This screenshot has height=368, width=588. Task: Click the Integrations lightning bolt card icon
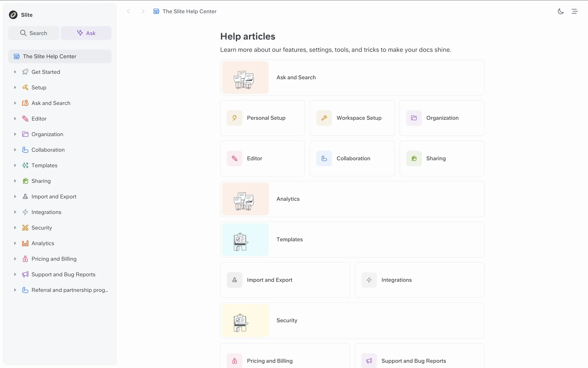pos(369,280)
